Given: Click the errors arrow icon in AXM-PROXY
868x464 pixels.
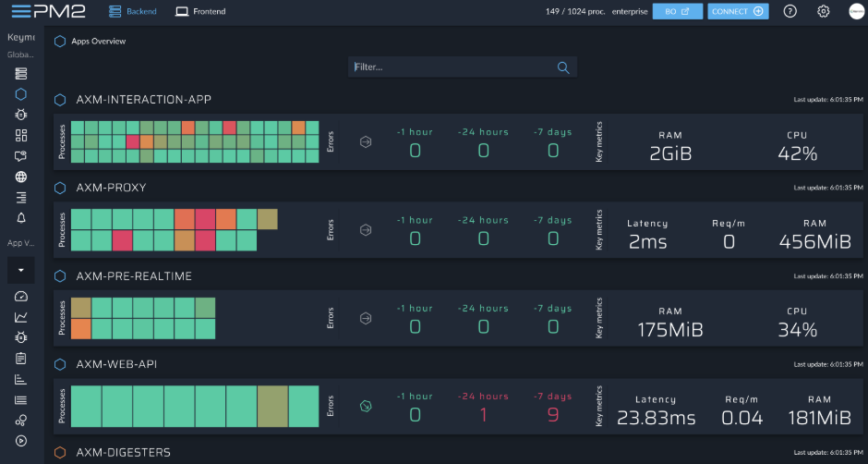Looking at the screenshot, I should 366,230.
